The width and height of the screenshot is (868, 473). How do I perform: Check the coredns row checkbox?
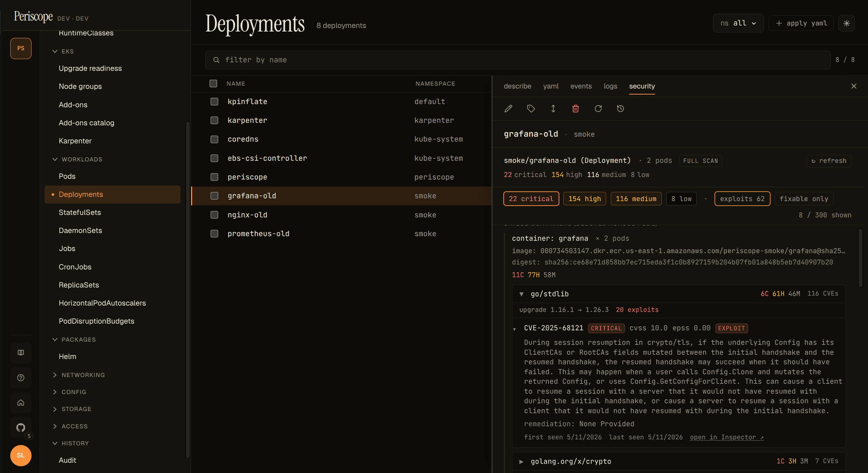tap(214, 139)
